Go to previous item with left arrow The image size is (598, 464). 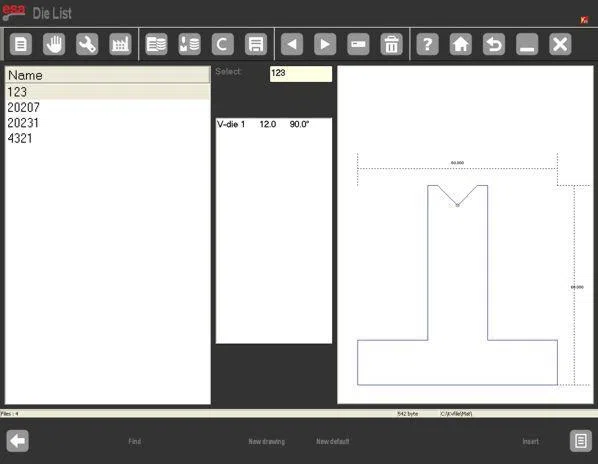pyautogui.click(x=292, y=44)
